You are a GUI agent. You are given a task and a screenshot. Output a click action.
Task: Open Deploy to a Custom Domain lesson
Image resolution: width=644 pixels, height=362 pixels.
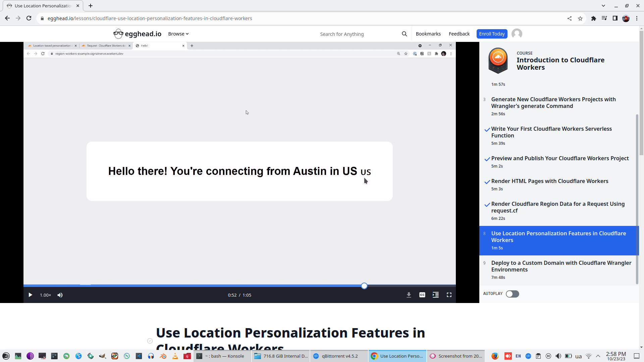[561, 266]
